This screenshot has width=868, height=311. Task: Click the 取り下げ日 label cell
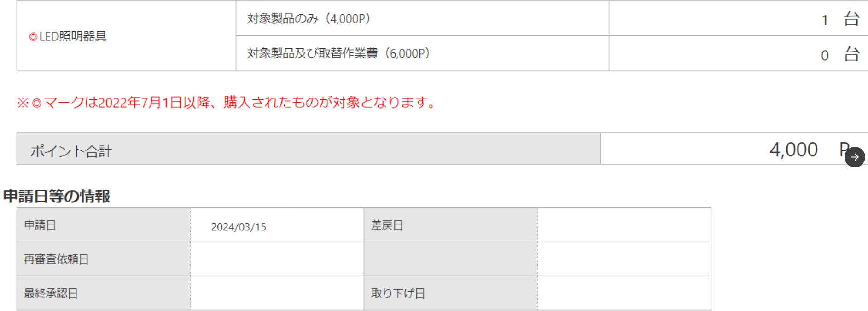[451, 293]
